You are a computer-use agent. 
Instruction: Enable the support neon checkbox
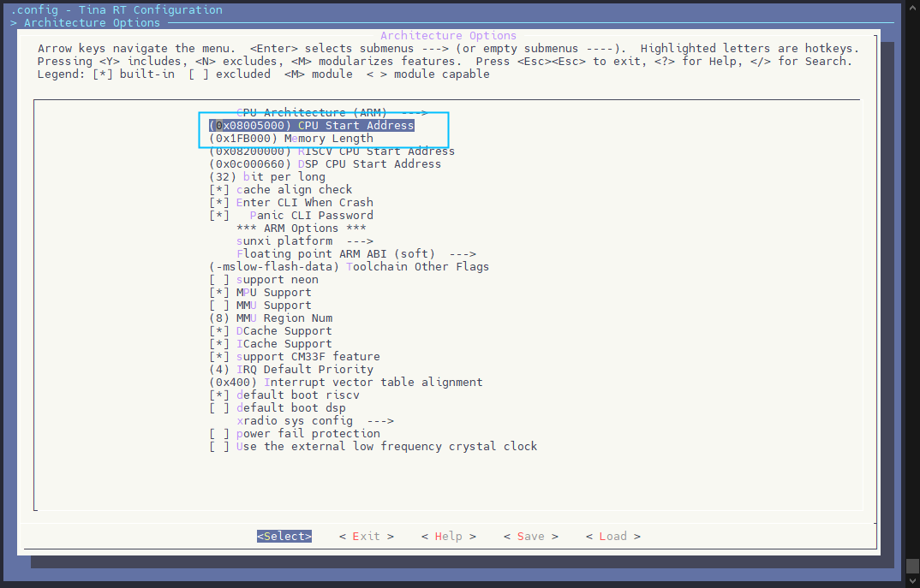point(263,280)
